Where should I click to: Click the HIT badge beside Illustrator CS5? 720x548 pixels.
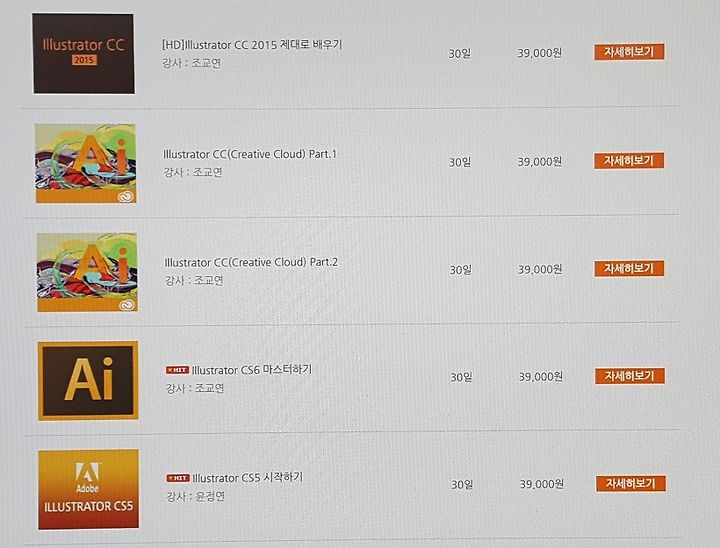[x=178, y=478]
